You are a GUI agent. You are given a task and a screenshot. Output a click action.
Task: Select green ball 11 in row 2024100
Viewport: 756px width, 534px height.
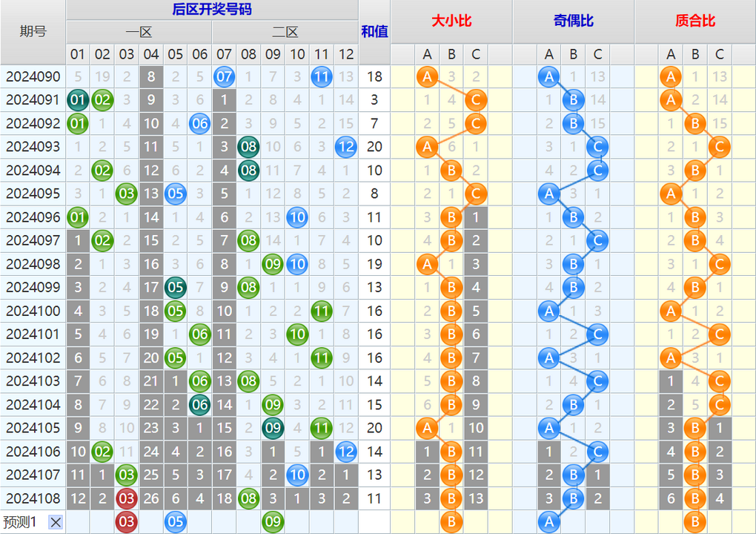pos(322,311)
